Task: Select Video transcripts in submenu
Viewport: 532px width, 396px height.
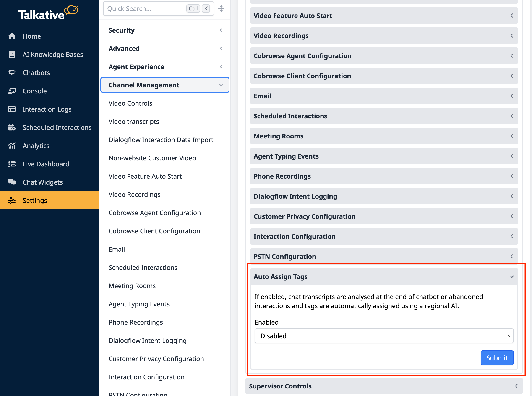Action: 133,122
